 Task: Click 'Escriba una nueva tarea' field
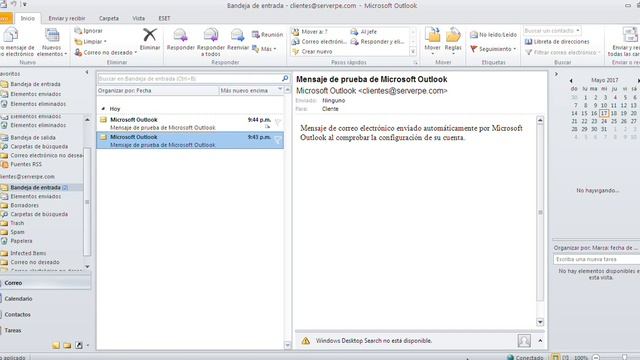pyautogui.click(x=596, y=259)
